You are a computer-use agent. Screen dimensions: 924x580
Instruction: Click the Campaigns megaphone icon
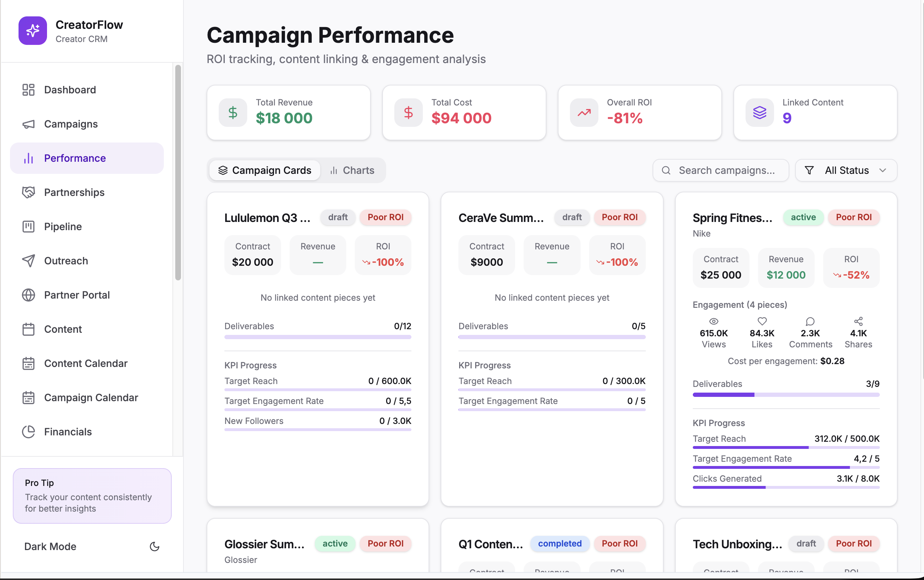28,124
